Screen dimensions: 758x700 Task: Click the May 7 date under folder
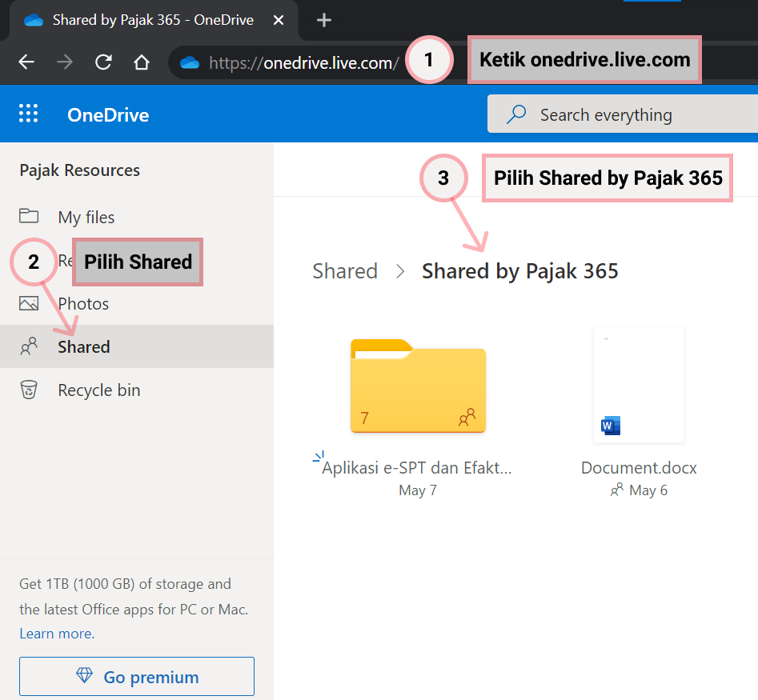pyautogui.click(x=418, y=490)
